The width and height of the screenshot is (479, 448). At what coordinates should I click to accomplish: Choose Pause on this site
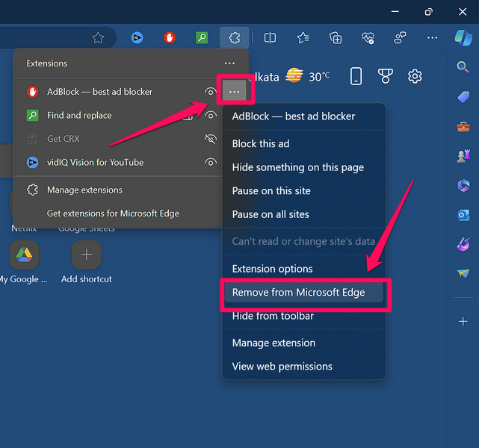coord(271,190)
